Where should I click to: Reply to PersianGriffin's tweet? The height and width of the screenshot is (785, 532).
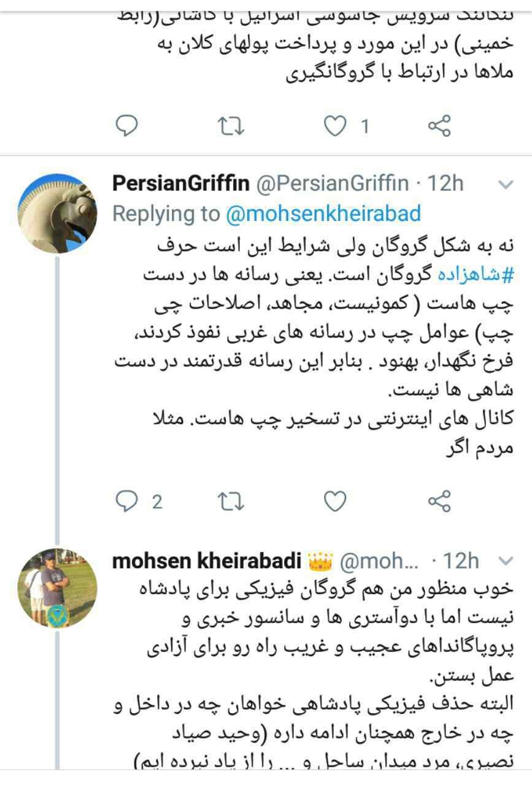(127, 501)
